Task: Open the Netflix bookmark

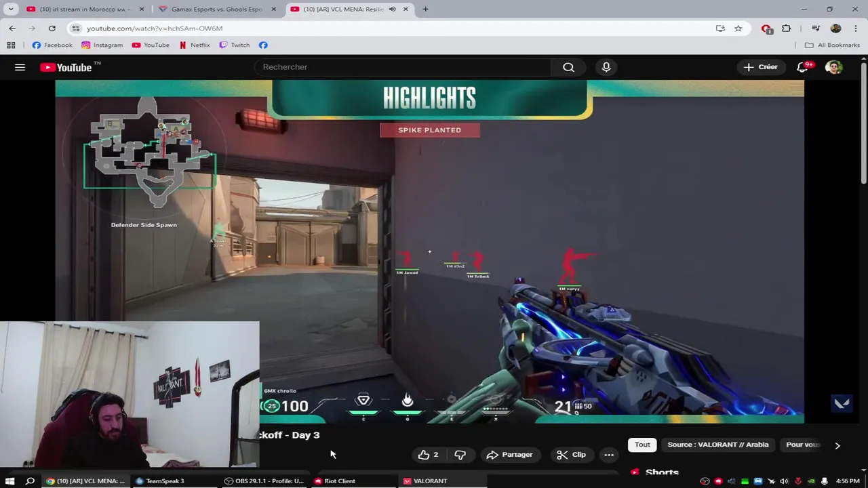Action: click(x=195, y=45)
